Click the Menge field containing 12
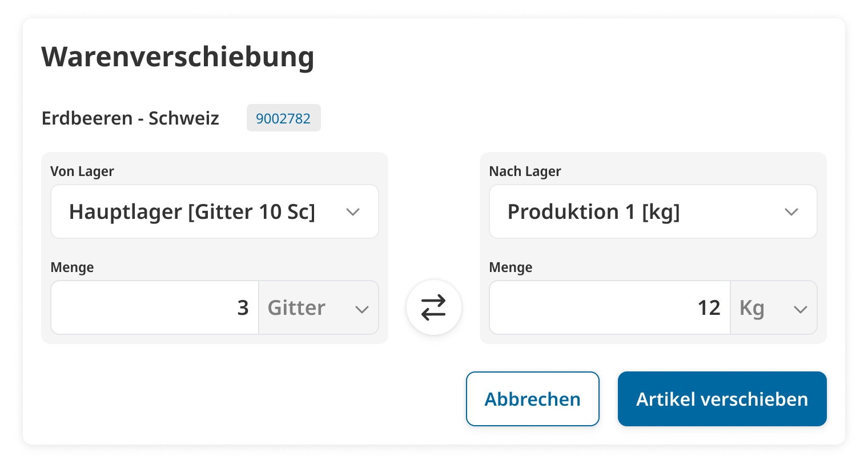 (x=609, y=307)
